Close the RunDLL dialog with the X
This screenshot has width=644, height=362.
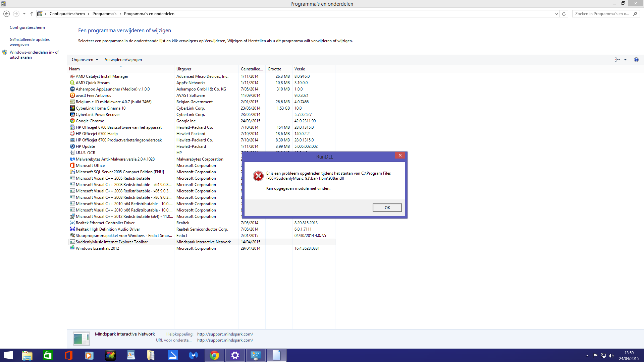(400, 156)
